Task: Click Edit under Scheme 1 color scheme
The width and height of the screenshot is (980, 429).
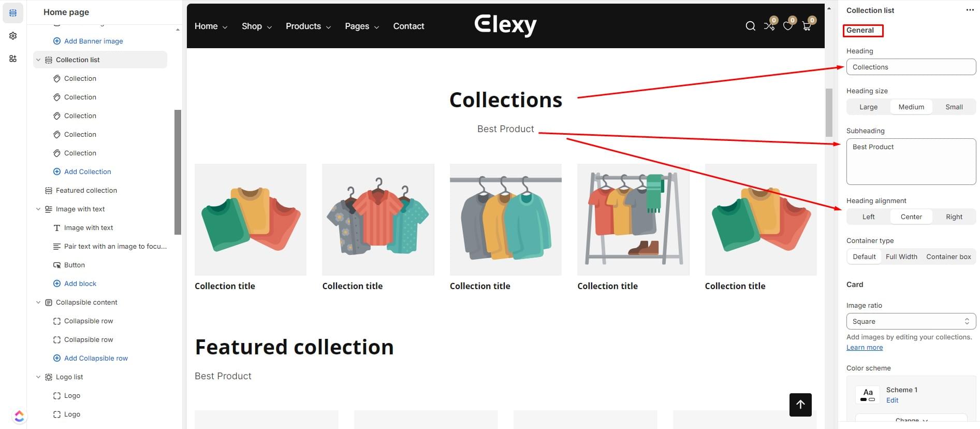Action: pos(892,400)
